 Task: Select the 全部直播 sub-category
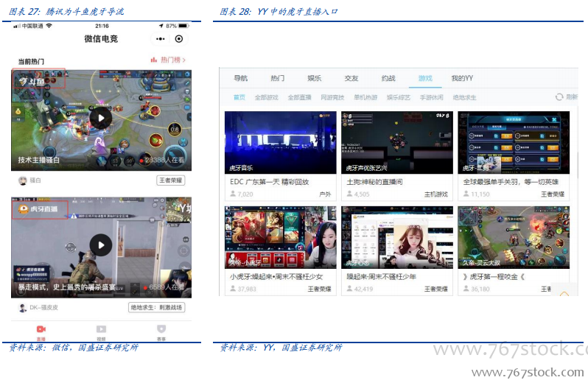coord(300,97)
